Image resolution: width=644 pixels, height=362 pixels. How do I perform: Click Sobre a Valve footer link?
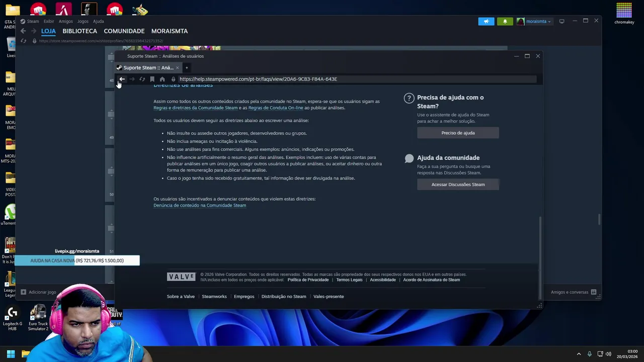181,297
